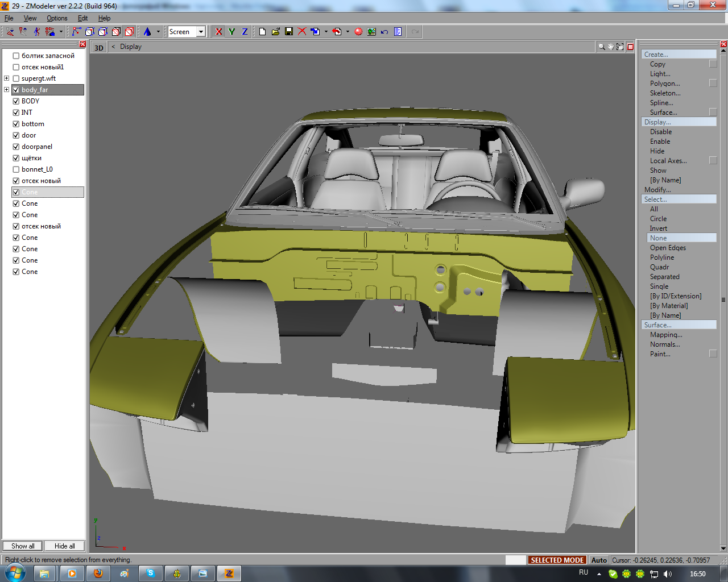728x582 pixels.
Task: Toggle the Auto status button
Action: coord(599,560)
